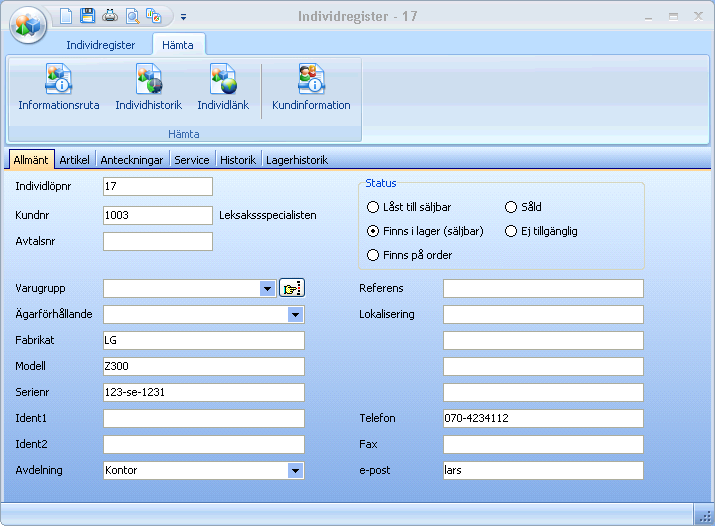Viewport: 715px width, 526px height.
Task: Open Individhistorik in the ribbon
Action: (148, 88)
